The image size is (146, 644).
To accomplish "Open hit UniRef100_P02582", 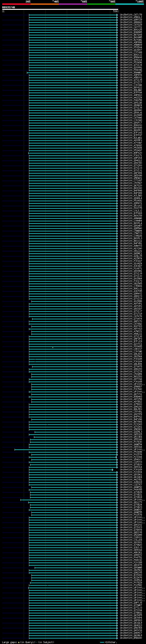I will 131,585.
